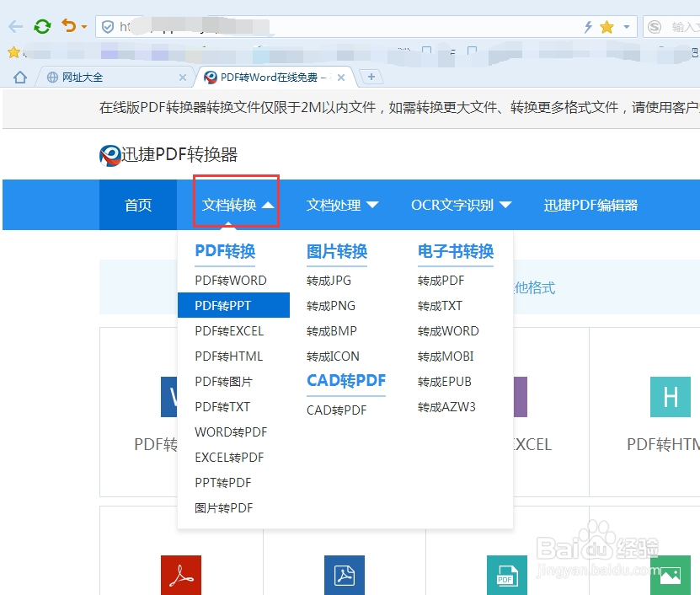Viewport: 700px width, 595px height.
Task: Click the shield icon in the address bar
Action: tap(107, 26)
